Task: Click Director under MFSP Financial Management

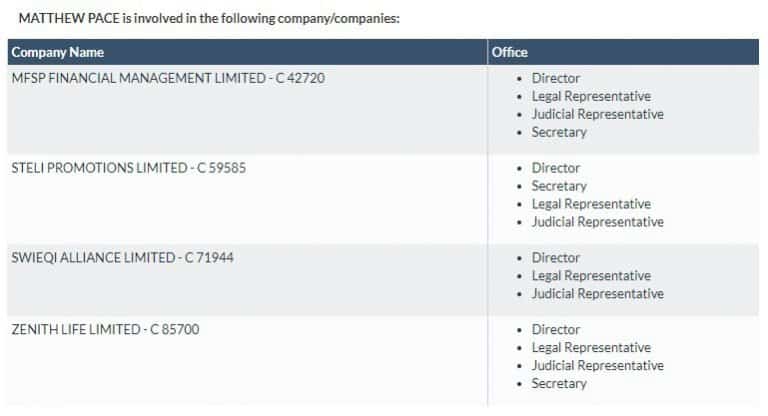Action: pyautogui.click(x=556, y=78)
